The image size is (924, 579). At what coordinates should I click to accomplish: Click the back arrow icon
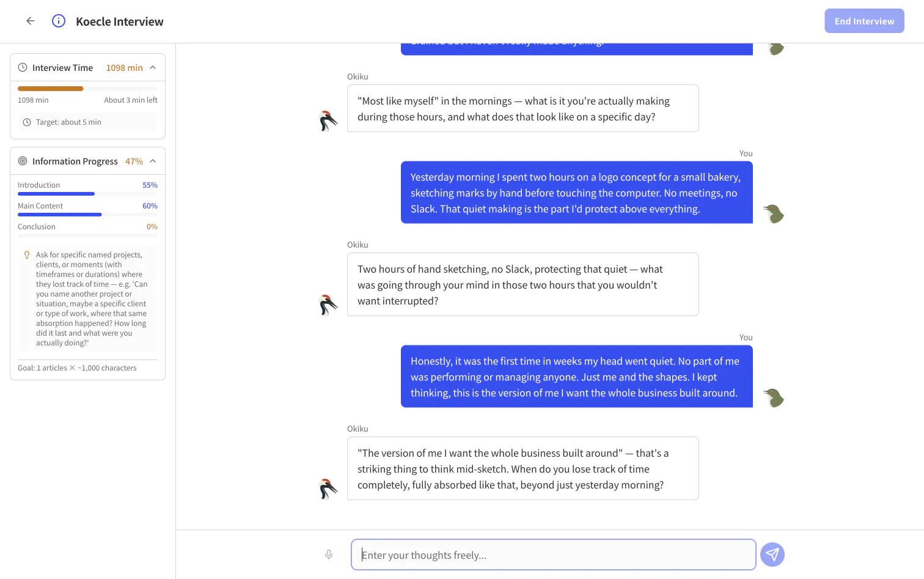coord(31,21)
